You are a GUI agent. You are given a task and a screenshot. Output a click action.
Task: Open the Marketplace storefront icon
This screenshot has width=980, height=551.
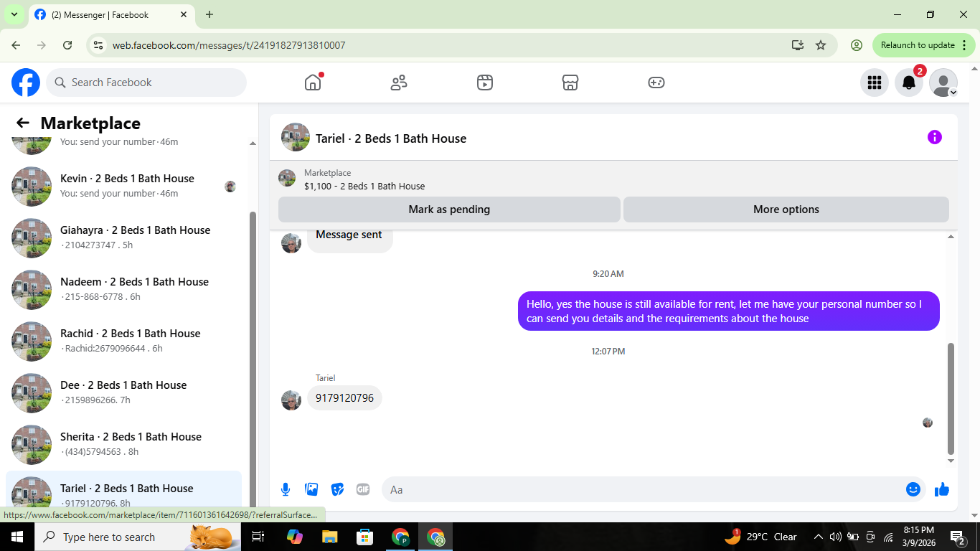point(570,83)
